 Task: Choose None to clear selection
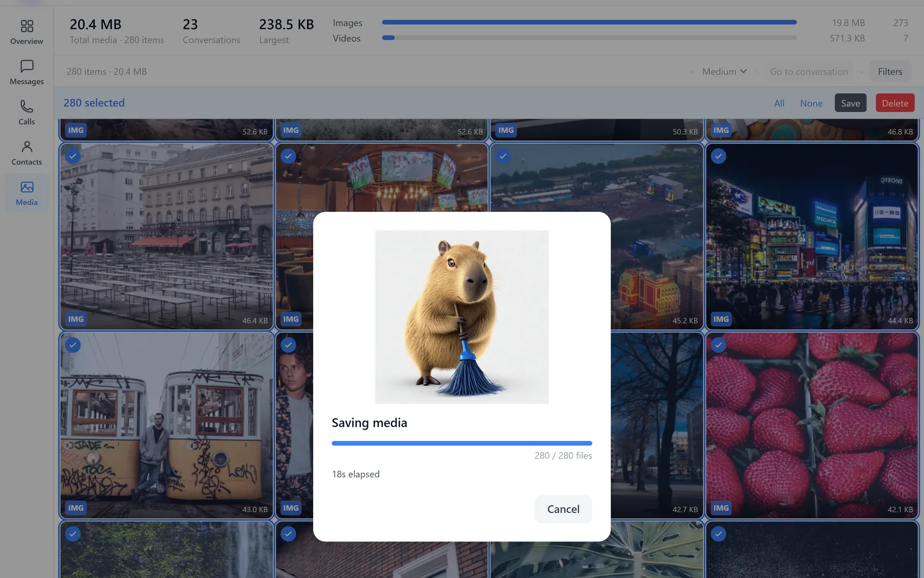click(x=811, y=103)
